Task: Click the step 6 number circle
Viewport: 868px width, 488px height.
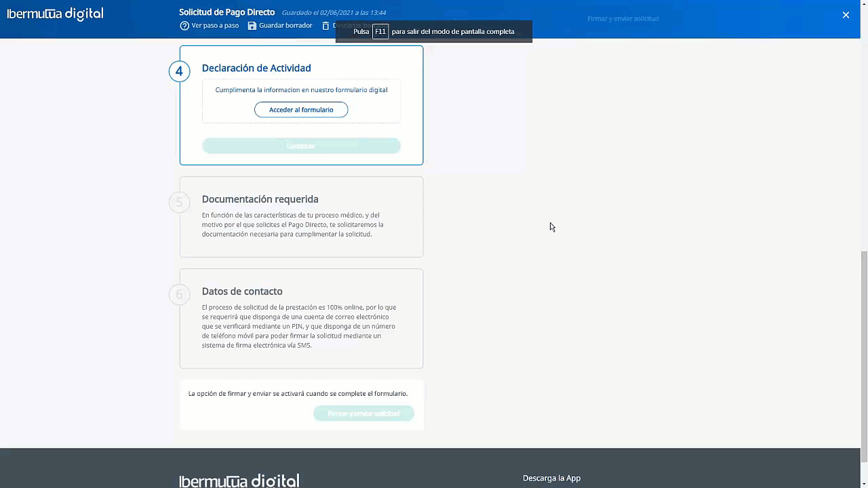Action: tap(179, 295)
